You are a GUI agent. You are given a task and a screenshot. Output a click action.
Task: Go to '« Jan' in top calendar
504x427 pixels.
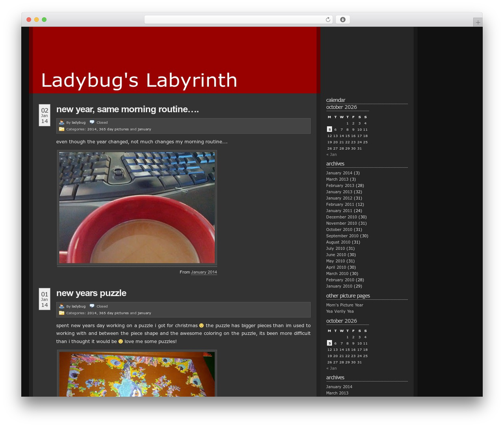(332, 154)
